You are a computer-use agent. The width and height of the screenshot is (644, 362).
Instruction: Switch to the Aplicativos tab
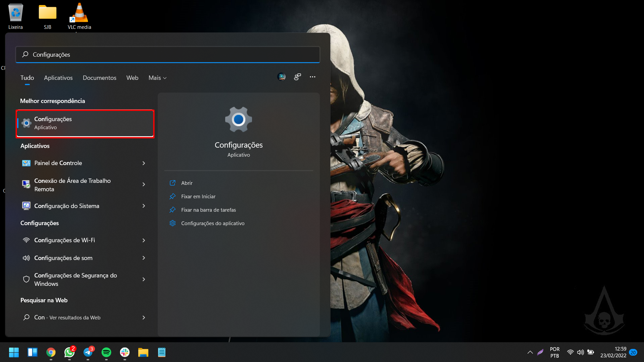58,77
